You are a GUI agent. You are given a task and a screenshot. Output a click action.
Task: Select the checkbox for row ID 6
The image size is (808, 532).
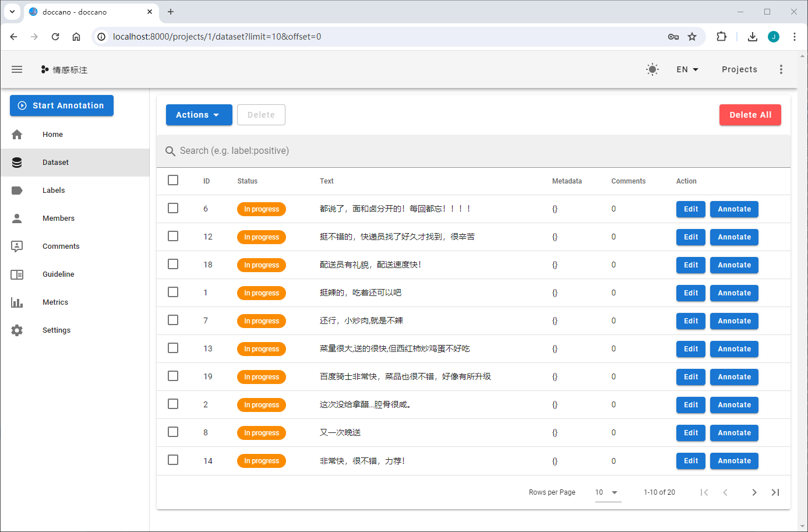coord(173,208)
